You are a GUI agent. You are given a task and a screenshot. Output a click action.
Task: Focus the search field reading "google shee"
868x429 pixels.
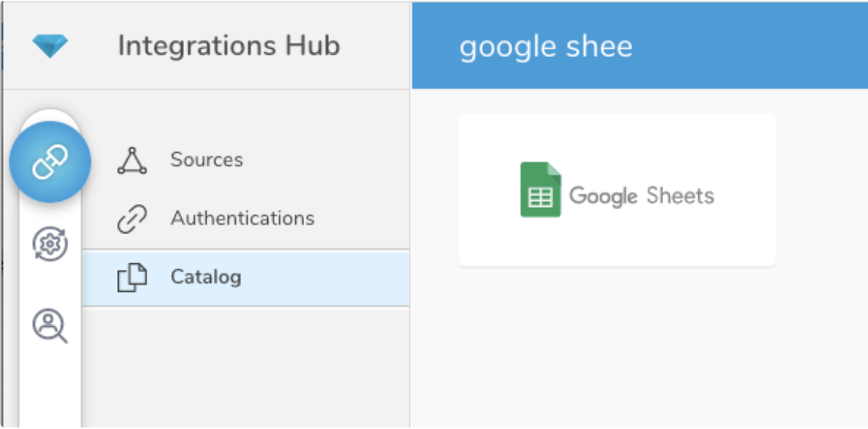(546, 46)
